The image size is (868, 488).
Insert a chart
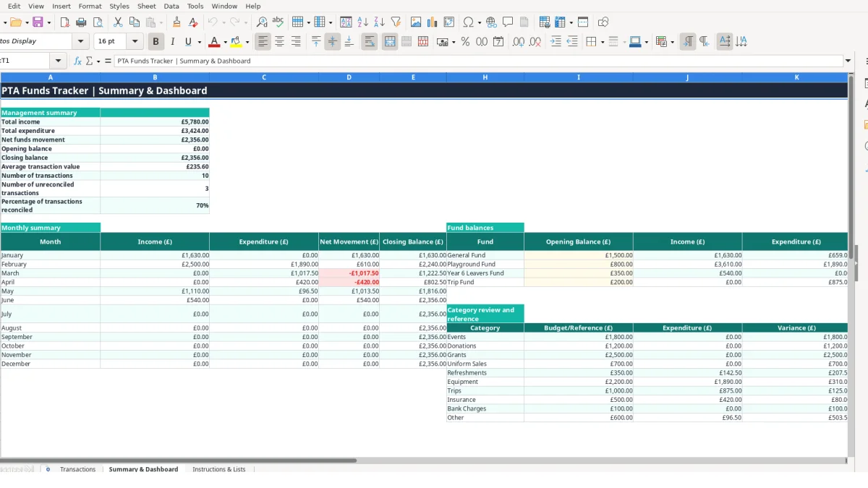tap(433, 22)
